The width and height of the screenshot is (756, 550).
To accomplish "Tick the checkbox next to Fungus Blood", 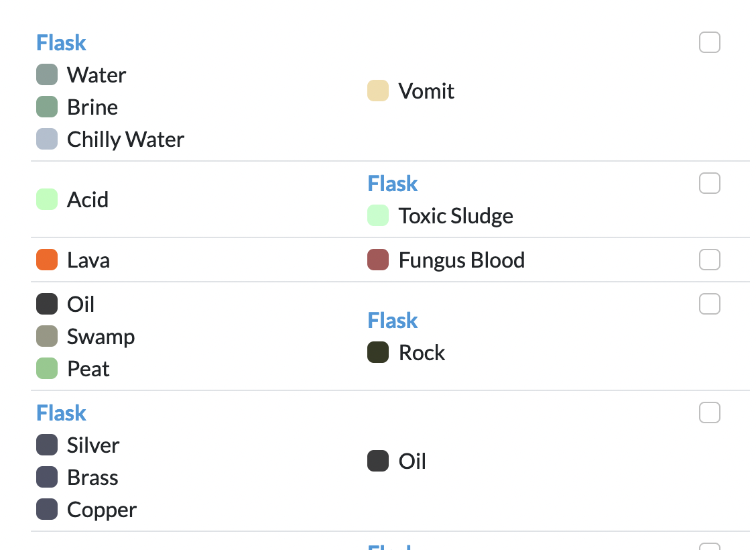I will click(709, 260).
